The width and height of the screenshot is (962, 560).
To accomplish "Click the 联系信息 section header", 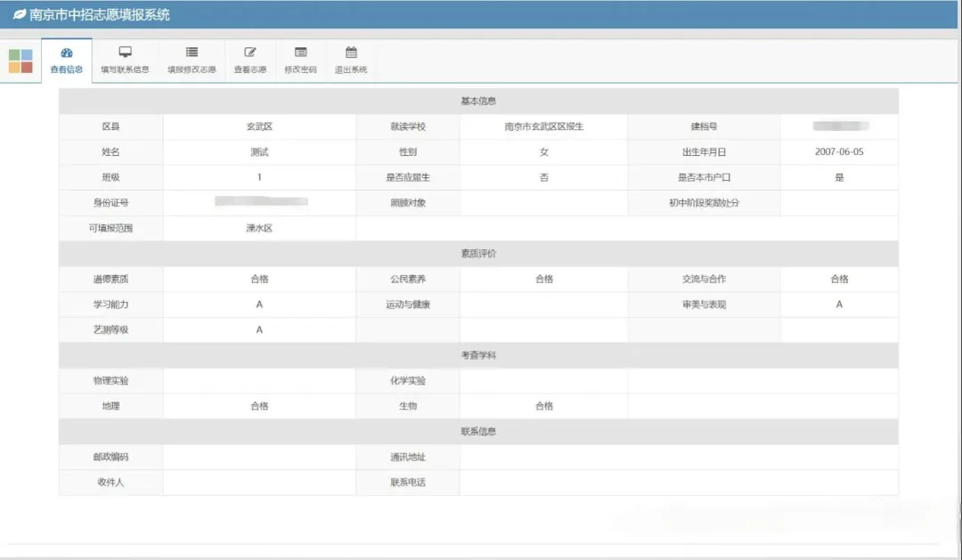I will [x=478, y=431].
